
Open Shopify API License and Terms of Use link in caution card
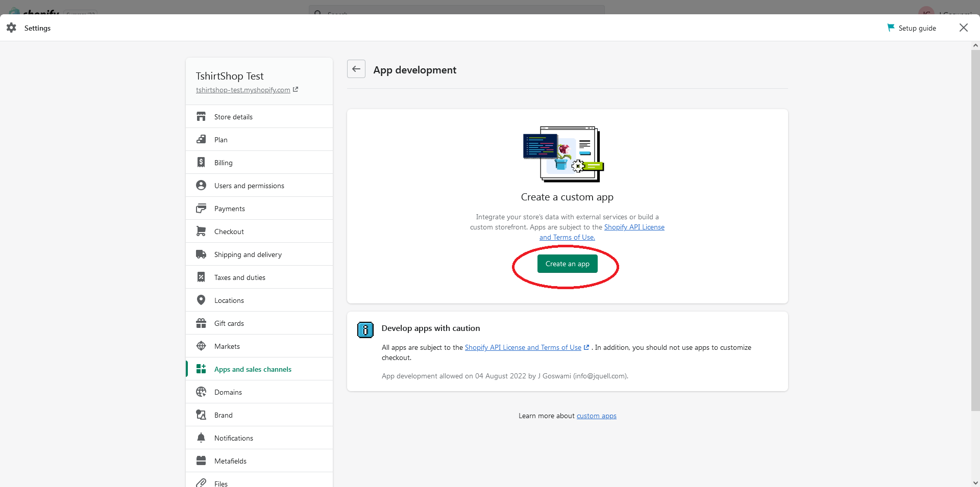523,347
